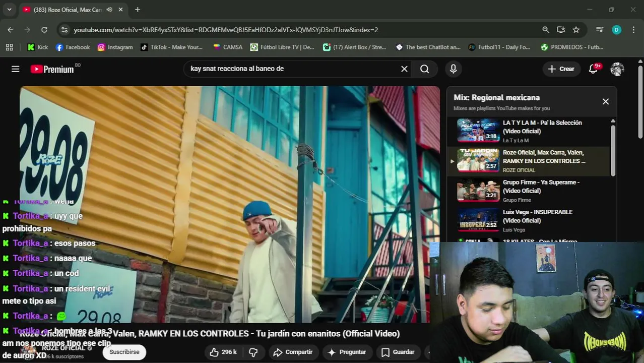This screenshot has height=363, width=644.
Task: Open The best ChatBot bookmark
Action: [428, 47]
